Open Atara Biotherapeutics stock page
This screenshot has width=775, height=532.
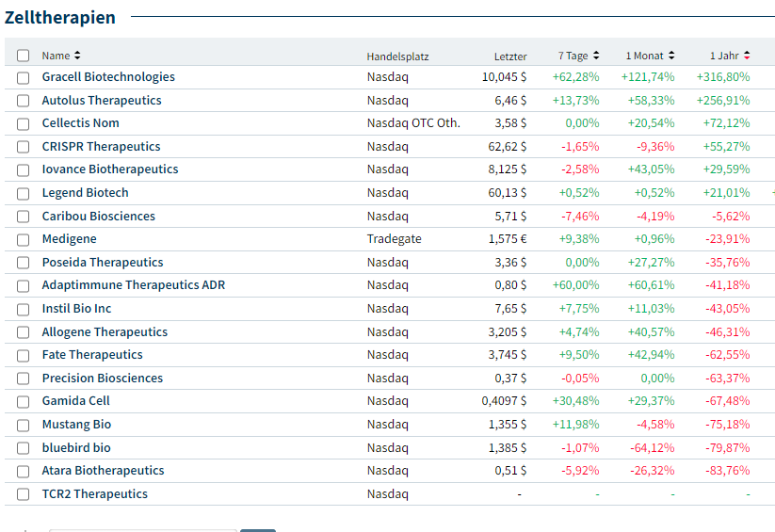[x=103, y=471]
